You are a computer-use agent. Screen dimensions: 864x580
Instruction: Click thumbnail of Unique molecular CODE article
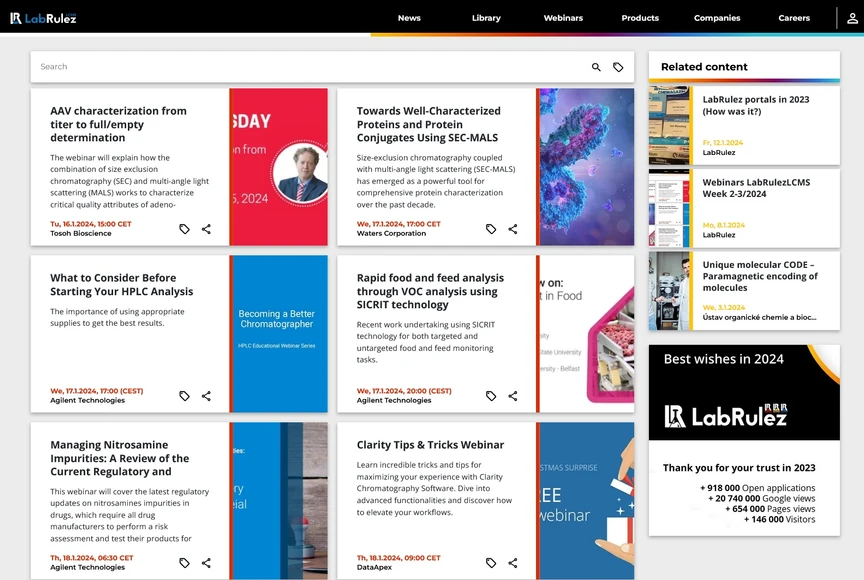point(670,291)
